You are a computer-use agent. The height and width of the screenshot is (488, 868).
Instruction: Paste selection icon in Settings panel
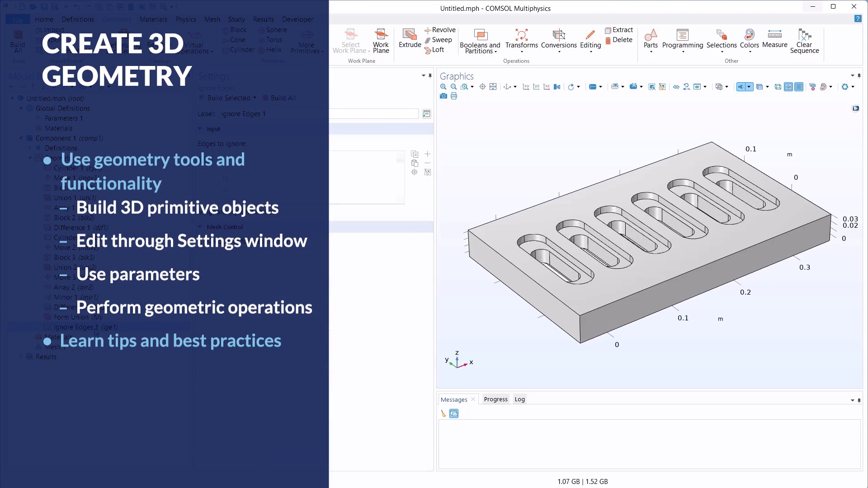415,163
